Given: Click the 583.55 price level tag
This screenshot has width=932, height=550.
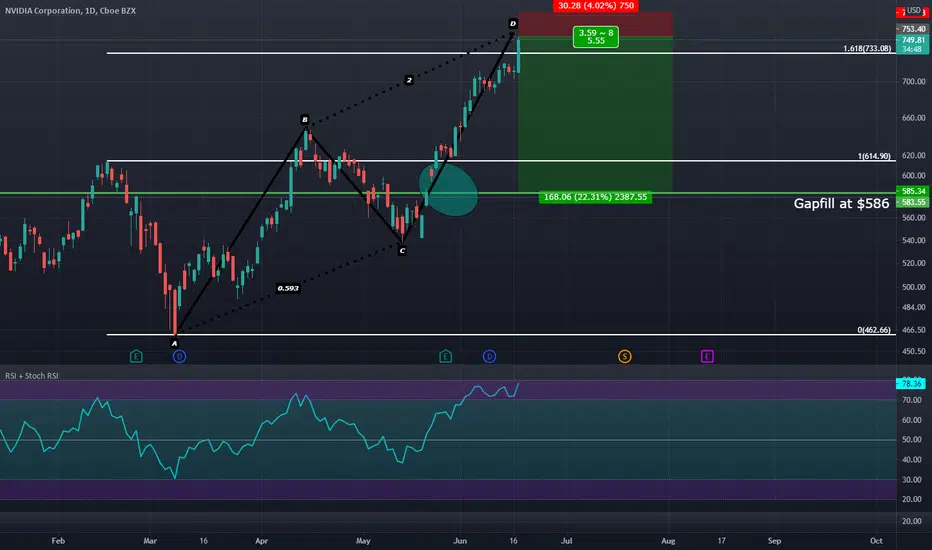Looking at the screenshot, I should pyautogui.click(x=912, y=202).
